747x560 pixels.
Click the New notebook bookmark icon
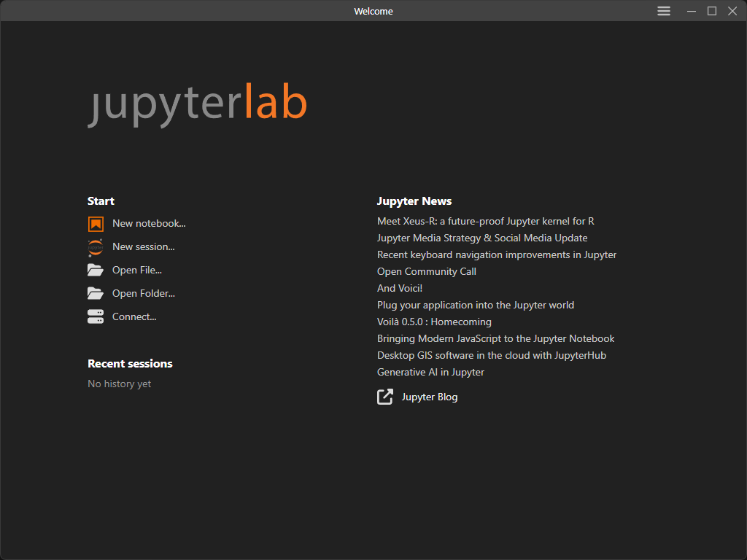click(x=96, y=224)
